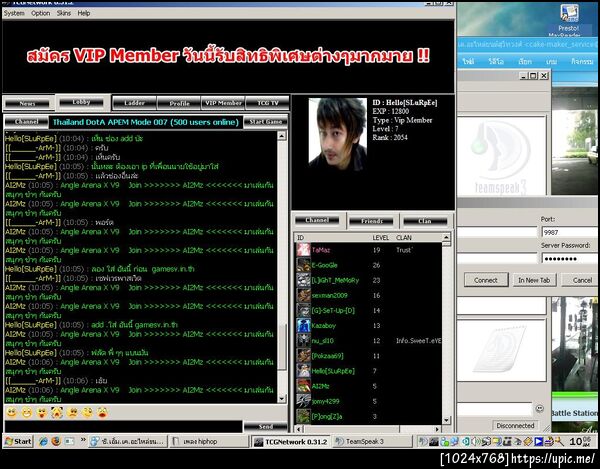Insert the first smiling emoticon

click(x=12, y=412)
